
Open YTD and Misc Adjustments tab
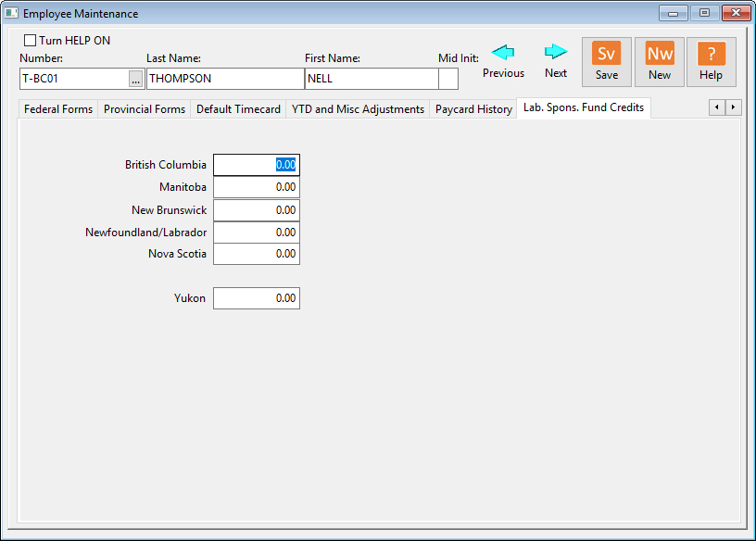[x=358, y=109]
